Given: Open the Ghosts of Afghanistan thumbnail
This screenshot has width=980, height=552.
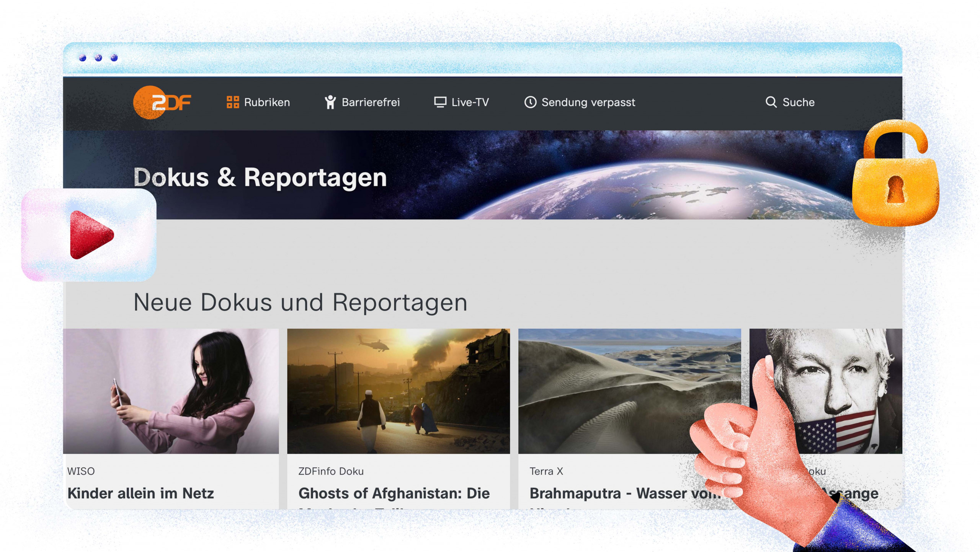Looking at the screenshot, I should (x=399, y=391).
